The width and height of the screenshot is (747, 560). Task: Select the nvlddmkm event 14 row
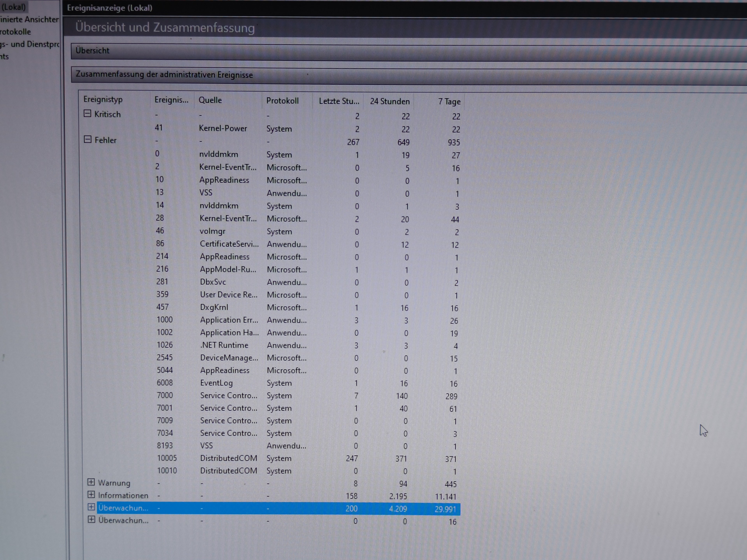[219, 206]
